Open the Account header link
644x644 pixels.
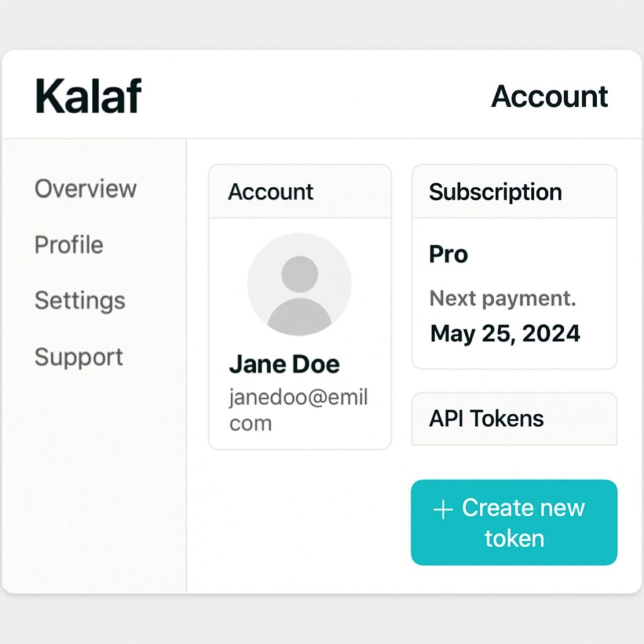click(550, 96)
